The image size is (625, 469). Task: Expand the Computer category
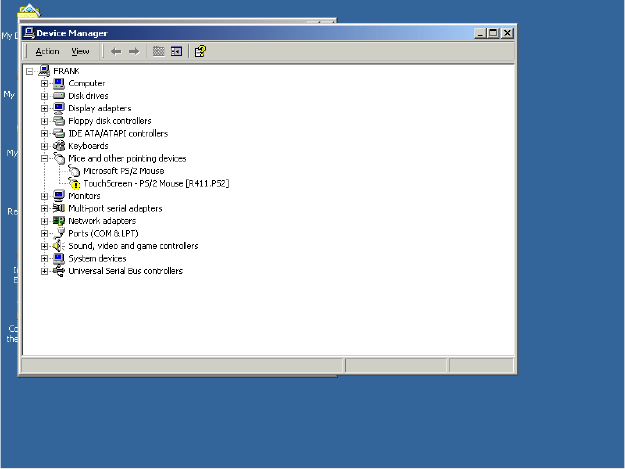tap(44, 84)
